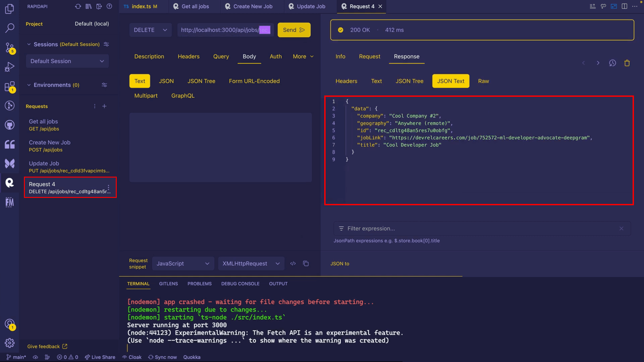Switch response view to JSON Tree

pyautogui.click(x=409, y=81)
